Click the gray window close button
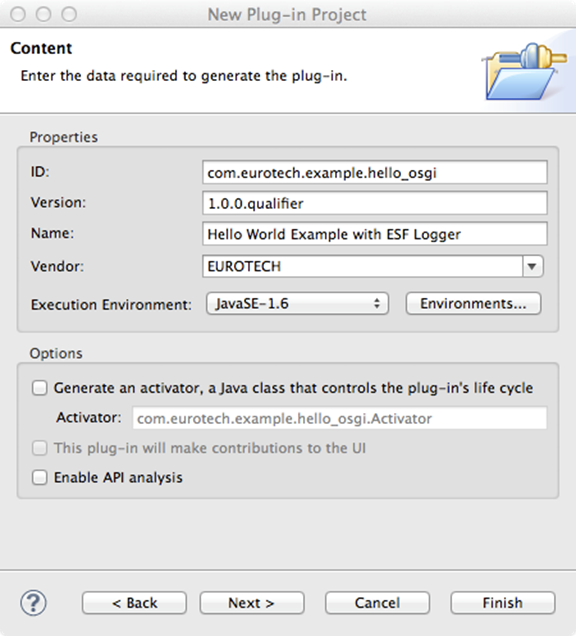Screen dimensions: 576x636 click(x=18, y=14)
